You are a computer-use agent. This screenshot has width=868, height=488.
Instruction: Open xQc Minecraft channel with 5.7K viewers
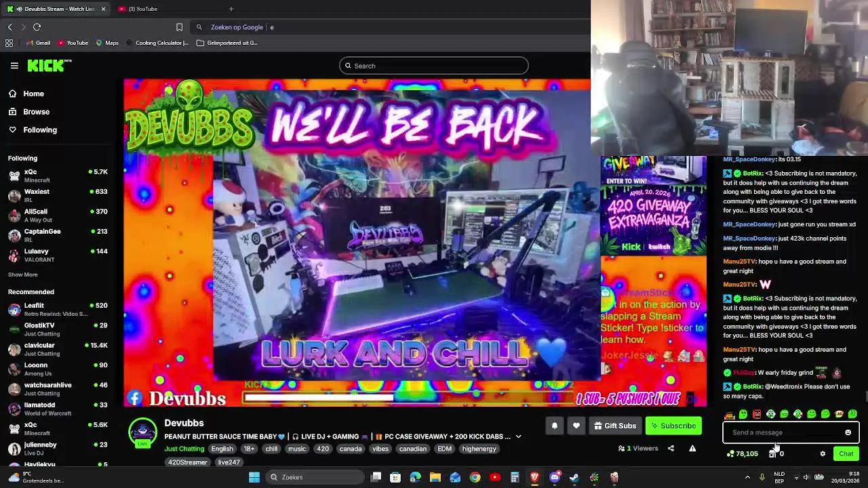pos(58,176)
